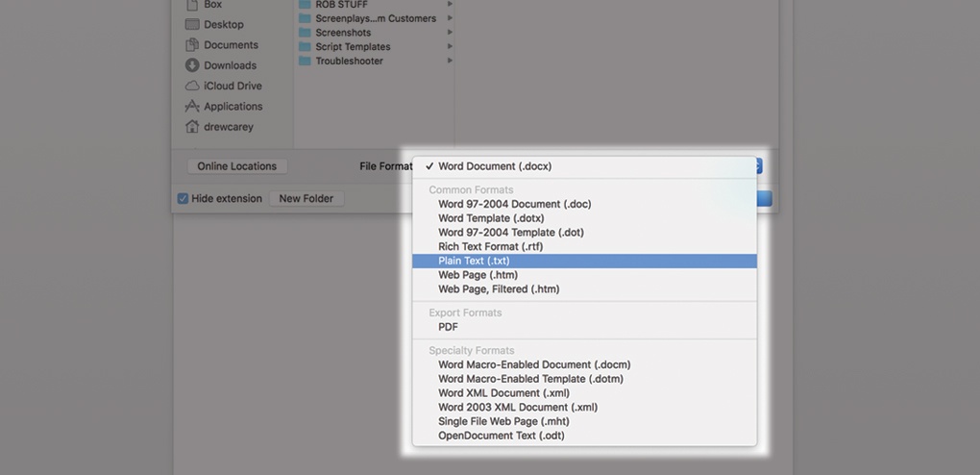Select Web Page, Filtered (.htm) option

[498, 288]
